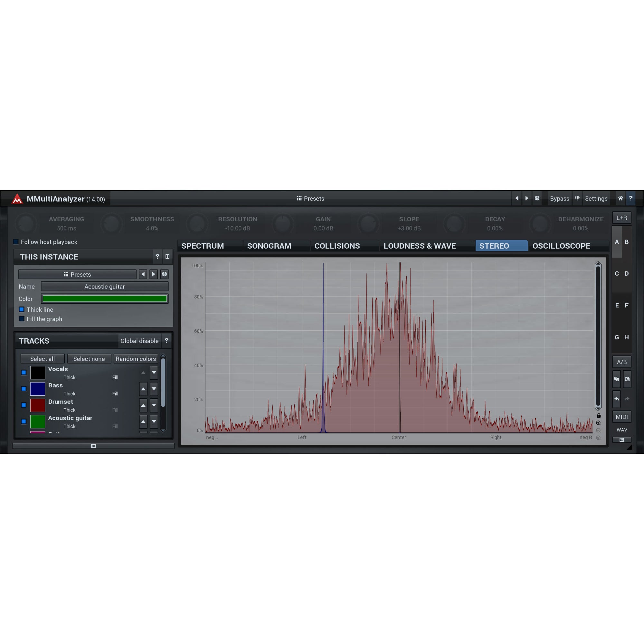This screenshot has height=644, width=644.
Task: Open green Color bar picker
Action: 105,299
